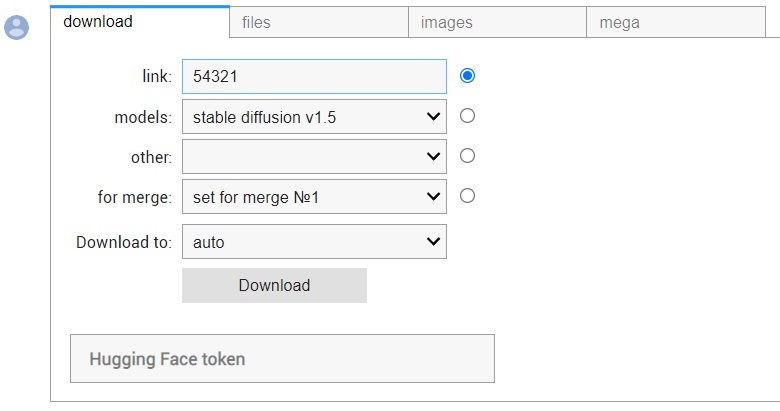Image resolution: width=780 pixels, height=411 pixels.
Task: Select the for merge radio button
Action: (467, 196)
